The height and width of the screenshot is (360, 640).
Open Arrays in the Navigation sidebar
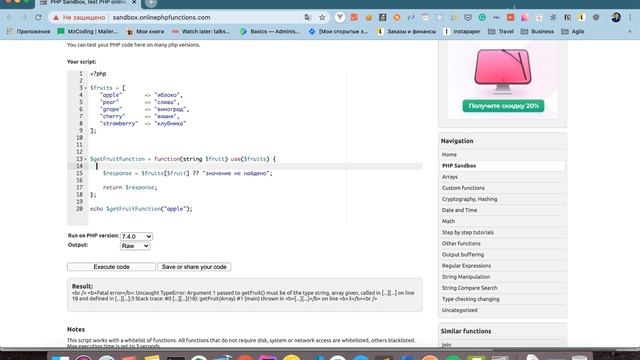coord(449,177)
